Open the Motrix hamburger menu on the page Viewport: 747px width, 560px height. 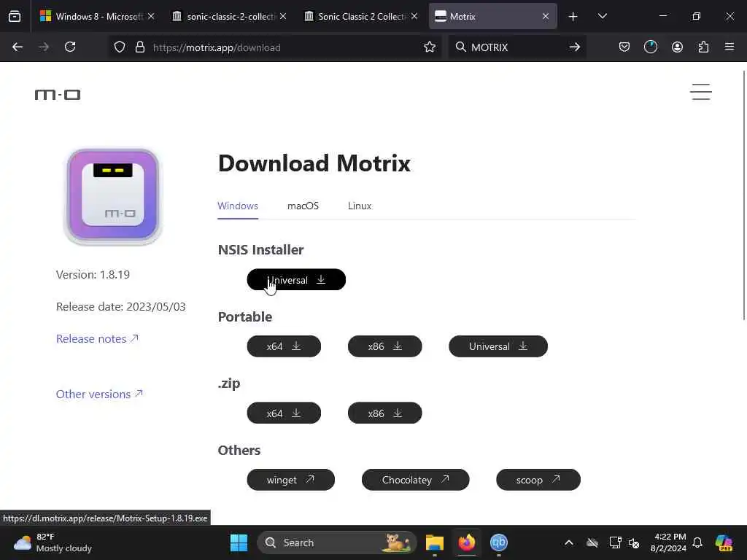click(701, 92)
